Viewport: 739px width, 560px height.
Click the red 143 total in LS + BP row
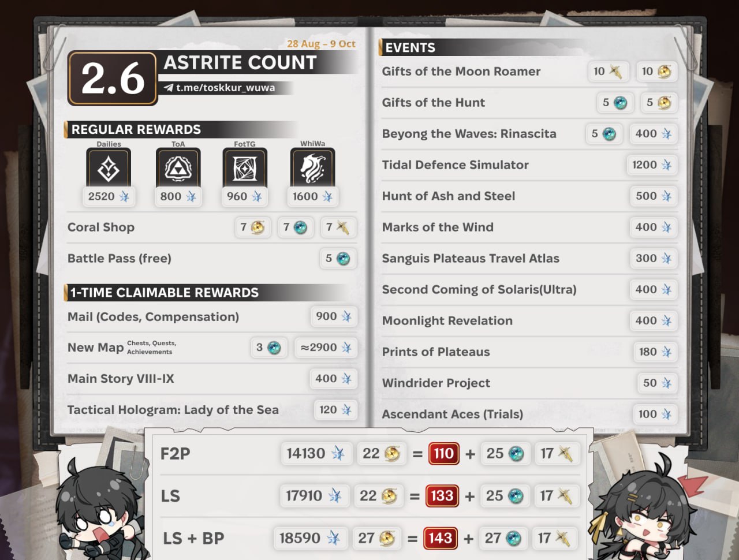(x=440, y=539)
